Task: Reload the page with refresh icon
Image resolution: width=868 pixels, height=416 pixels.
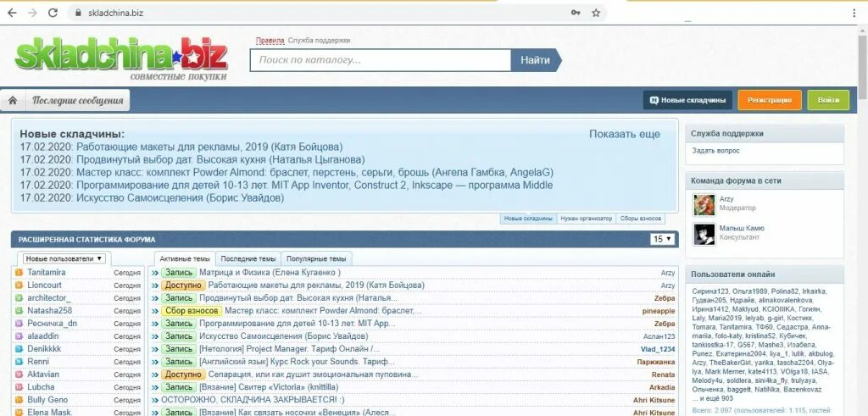Action: (53, 13)
